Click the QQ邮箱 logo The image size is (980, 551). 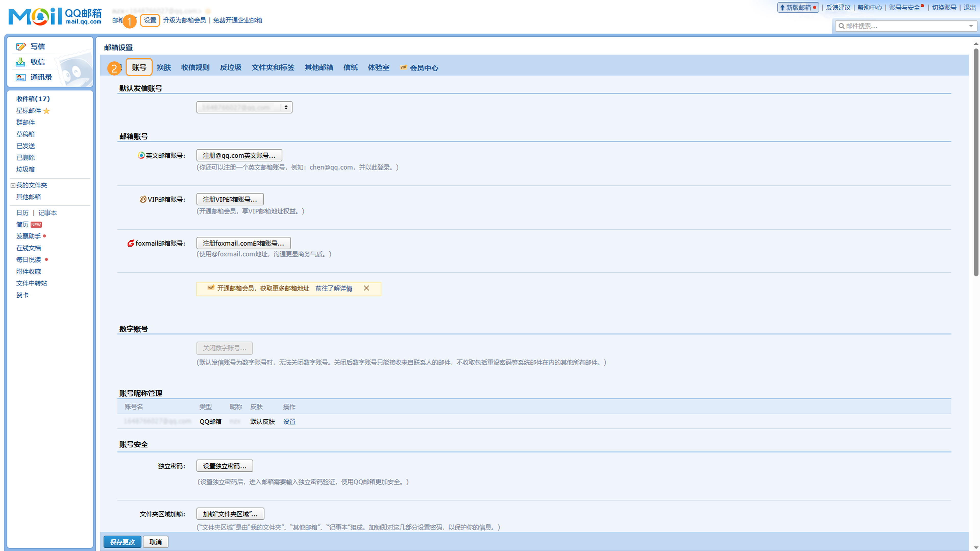click(55, 16)
